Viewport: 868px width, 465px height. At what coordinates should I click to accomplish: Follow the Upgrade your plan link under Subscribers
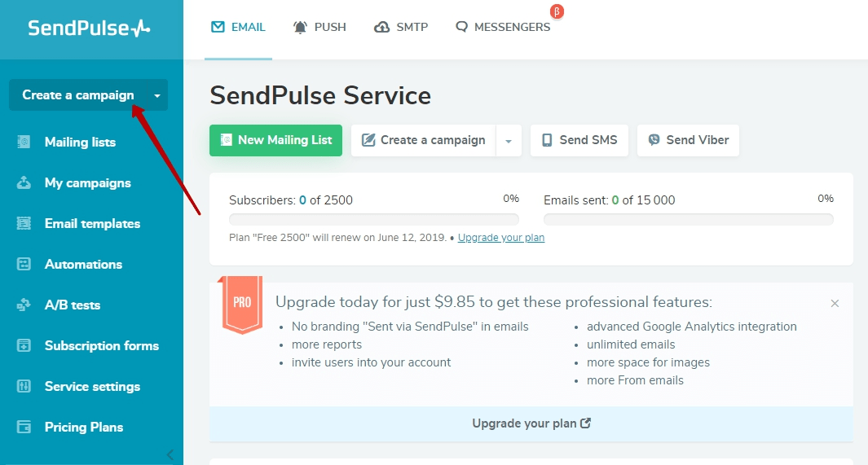point(501,238)
